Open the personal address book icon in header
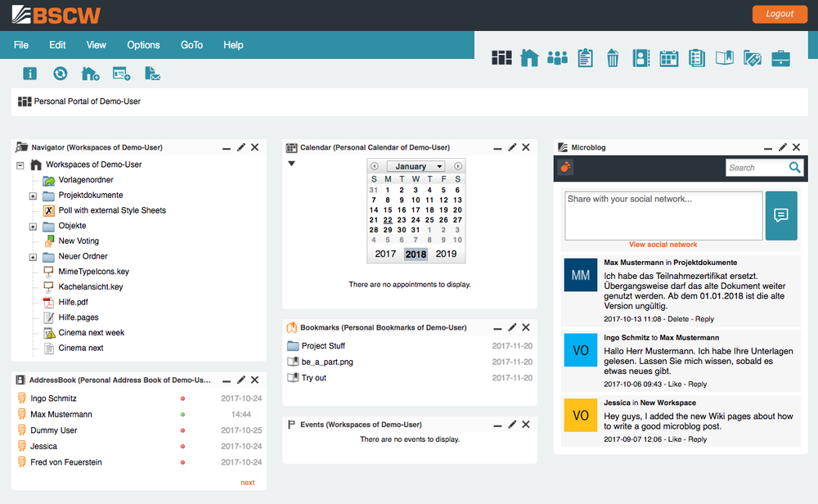Viewport: 818px width, 504px height. click(x=640, y=57)
